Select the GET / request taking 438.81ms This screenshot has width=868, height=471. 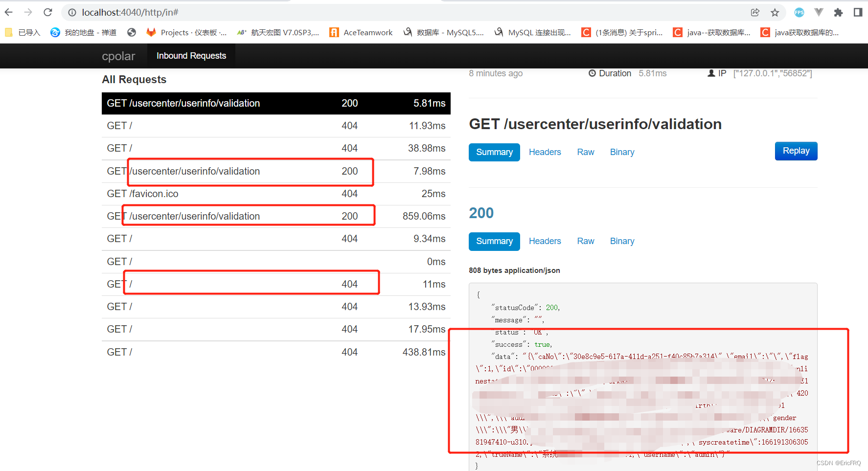point(276,352)
